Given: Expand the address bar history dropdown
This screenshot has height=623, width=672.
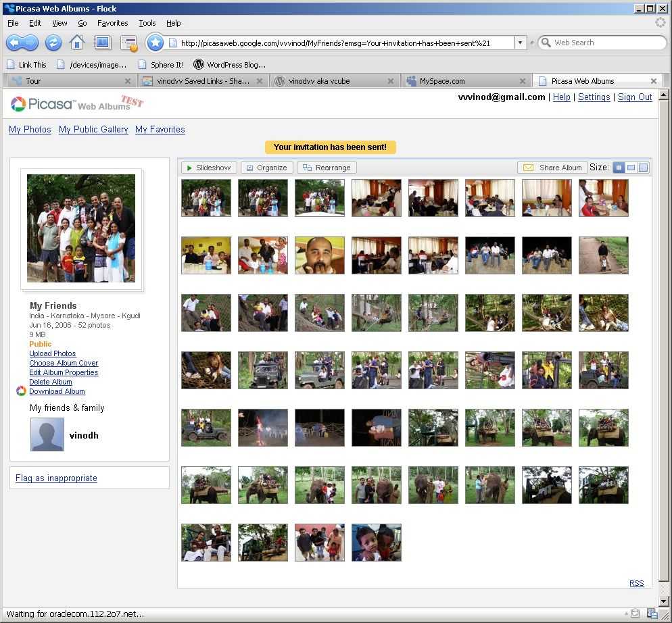Looking at the screenshot, I should coord(520,43).
